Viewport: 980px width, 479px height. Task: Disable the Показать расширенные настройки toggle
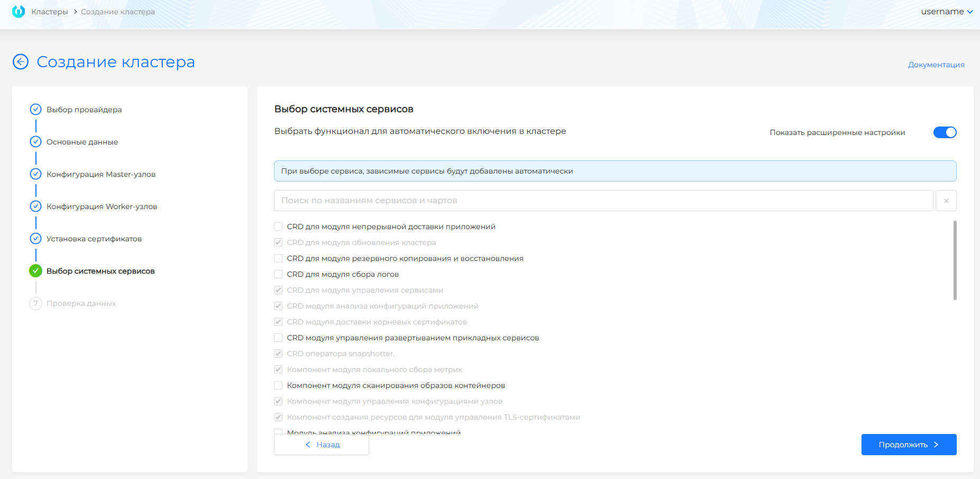coord(945,132)
